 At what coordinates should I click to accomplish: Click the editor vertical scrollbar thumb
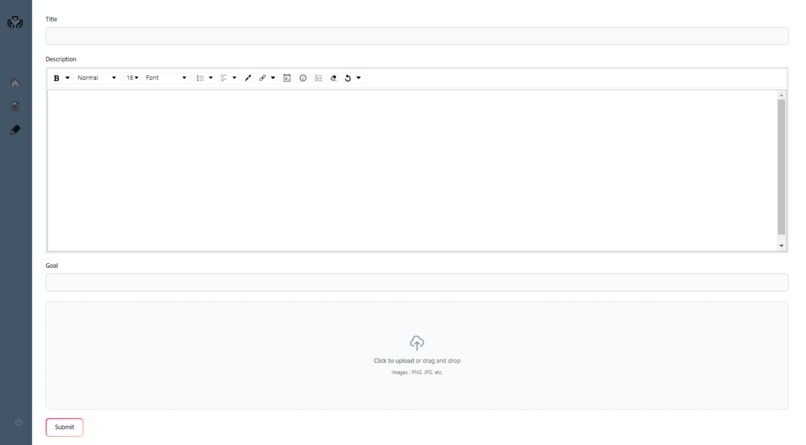[x=781, y=167]
